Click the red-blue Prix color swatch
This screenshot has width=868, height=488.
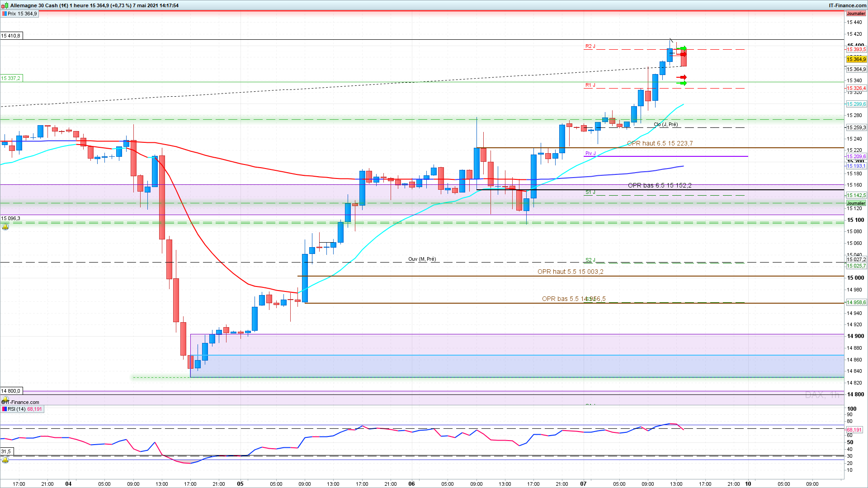[5, 14]
